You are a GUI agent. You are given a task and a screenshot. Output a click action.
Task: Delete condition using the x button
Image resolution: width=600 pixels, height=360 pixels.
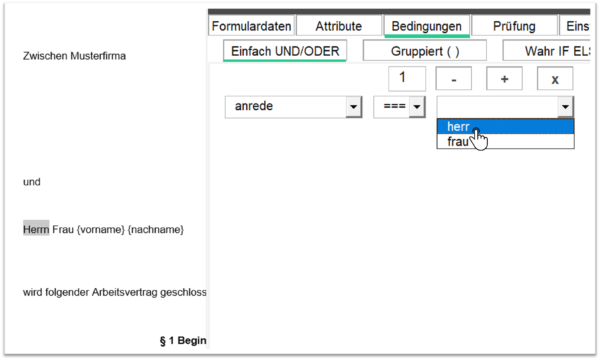(555, 78)
